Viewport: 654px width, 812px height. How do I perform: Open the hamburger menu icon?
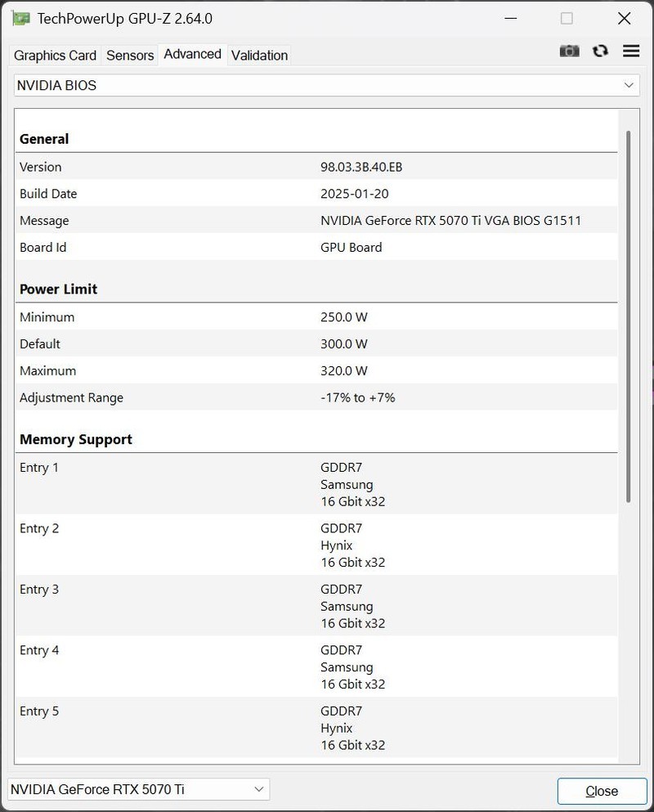pos(630,51)
